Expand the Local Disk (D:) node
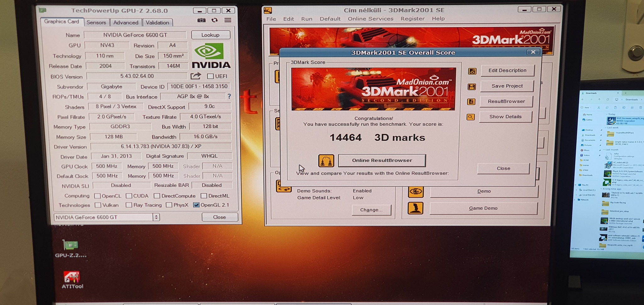This screenshot has width=644, height=305. pos(576,195)
